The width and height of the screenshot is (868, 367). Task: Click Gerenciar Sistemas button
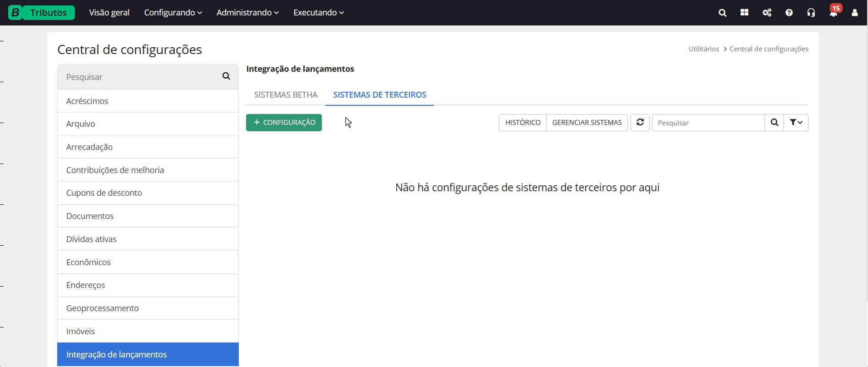587,123
